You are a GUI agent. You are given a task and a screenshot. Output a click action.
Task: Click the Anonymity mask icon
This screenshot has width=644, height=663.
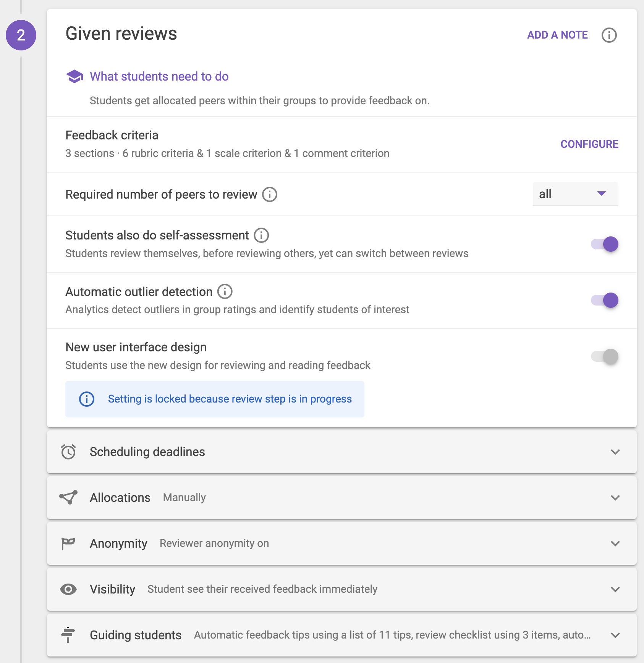(x=68, y=543)
